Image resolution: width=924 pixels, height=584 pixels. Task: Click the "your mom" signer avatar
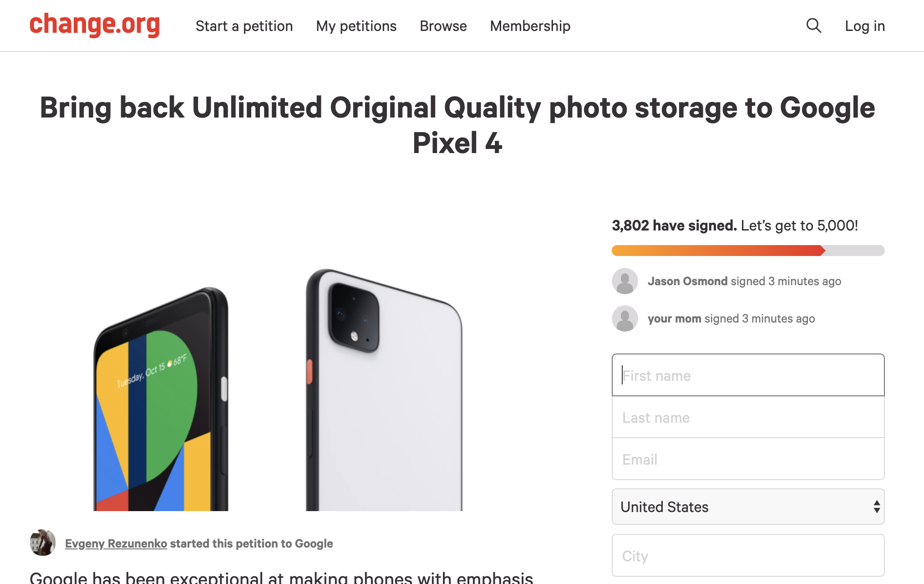624,318
